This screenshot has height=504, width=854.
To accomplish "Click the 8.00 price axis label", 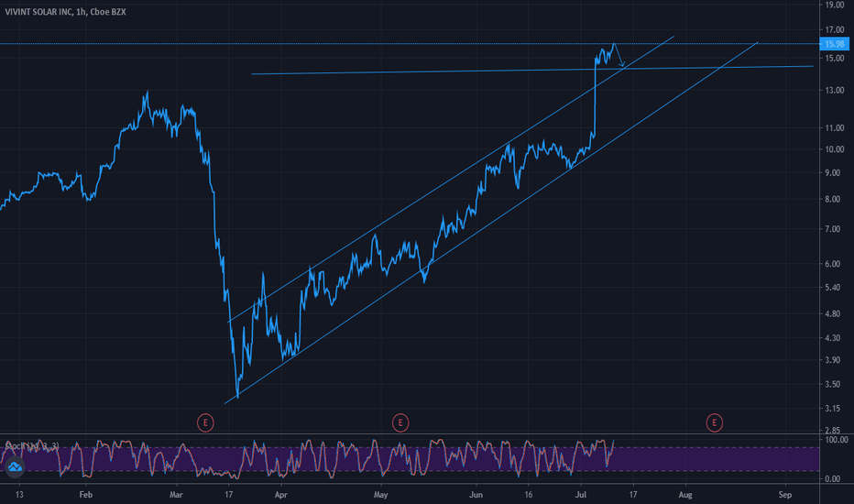I will pos(833,200).
